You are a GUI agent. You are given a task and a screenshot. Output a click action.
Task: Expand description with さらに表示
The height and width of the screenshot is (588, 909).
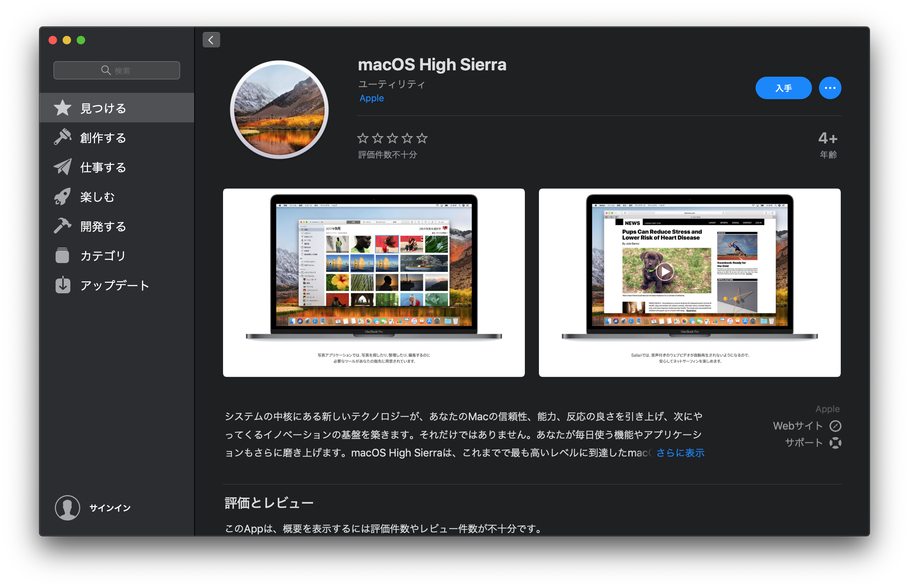(x=680, y=453)
